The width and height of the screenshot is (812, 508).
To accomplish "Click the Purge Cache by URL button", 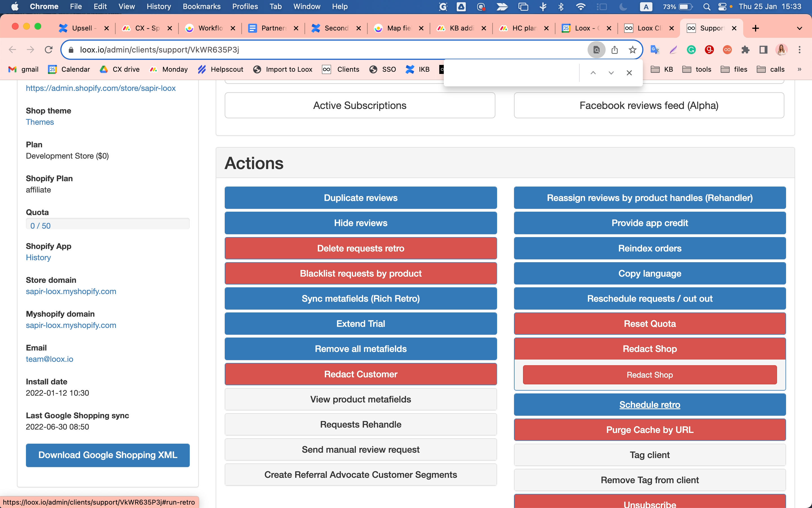I will coord(650,430).
